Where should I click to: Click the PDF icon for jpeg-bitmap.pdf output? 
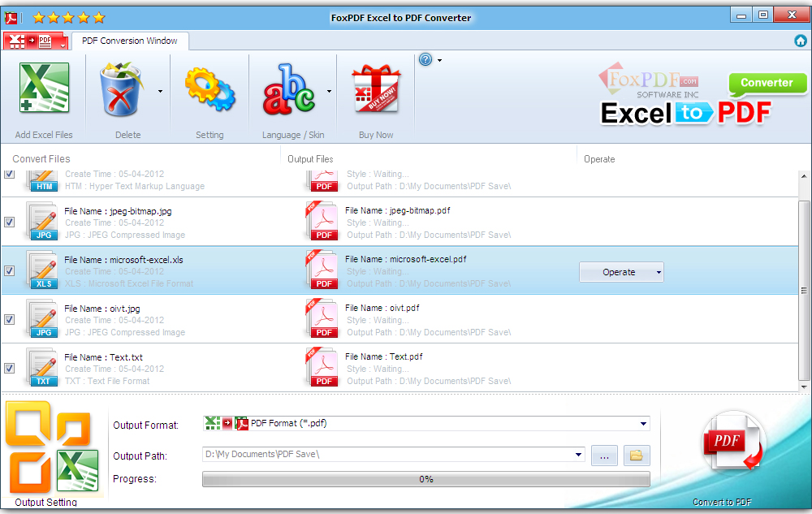click(x=322, y=221)
